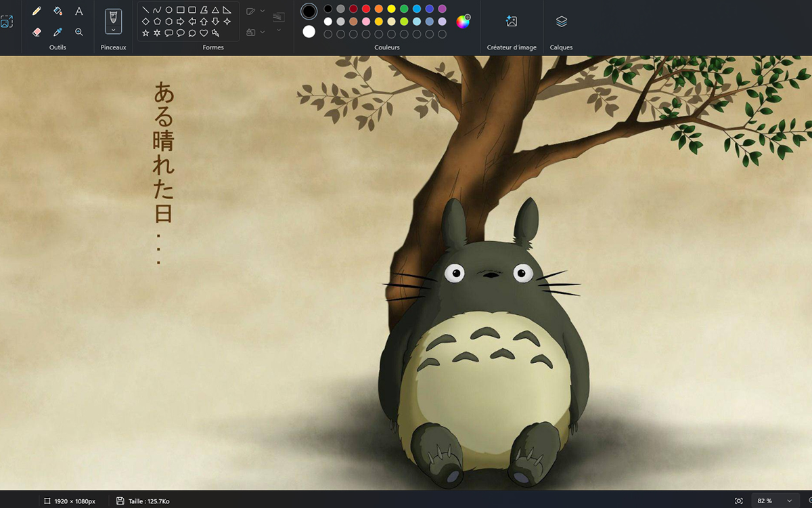The image size is (812, 508).
Task: Pick the polygon shape
Action: 204,10
